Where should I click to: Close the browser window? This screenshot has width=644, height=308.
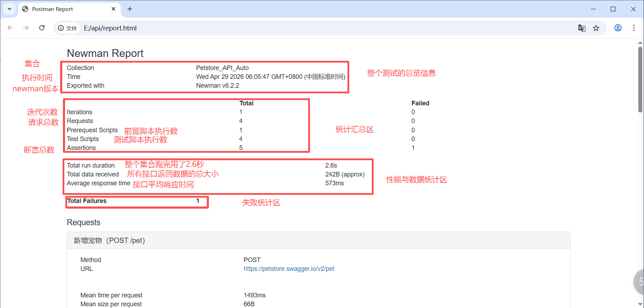[633, 9]
